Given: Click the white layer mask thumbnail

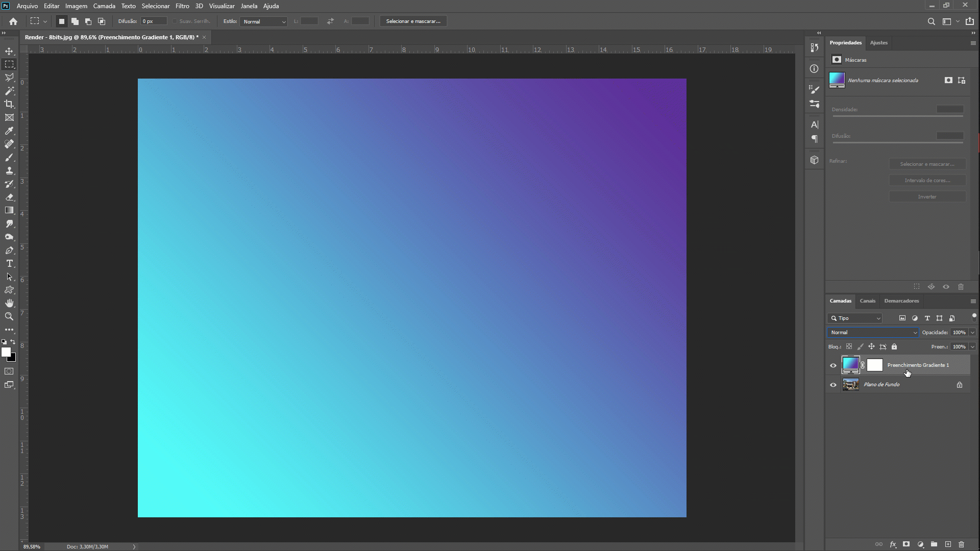Looking at the screenshot, I should coord(874,365).
